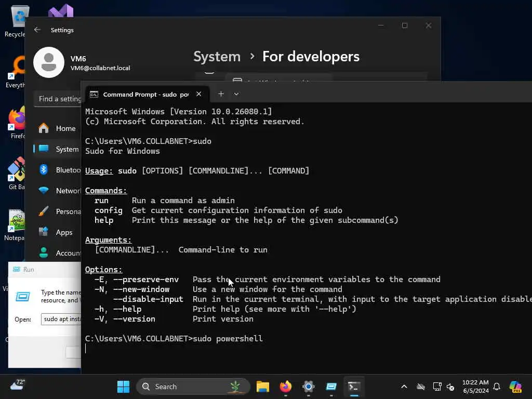532x399 pixels.
Task: Click the VM6 user profile avatar
Action: tap(49, 62)
